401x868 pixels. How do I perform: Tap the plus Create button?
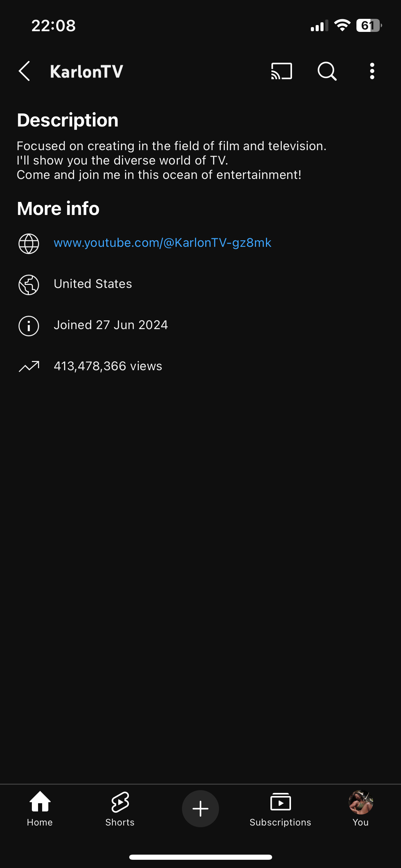click(x=200, y=809)
